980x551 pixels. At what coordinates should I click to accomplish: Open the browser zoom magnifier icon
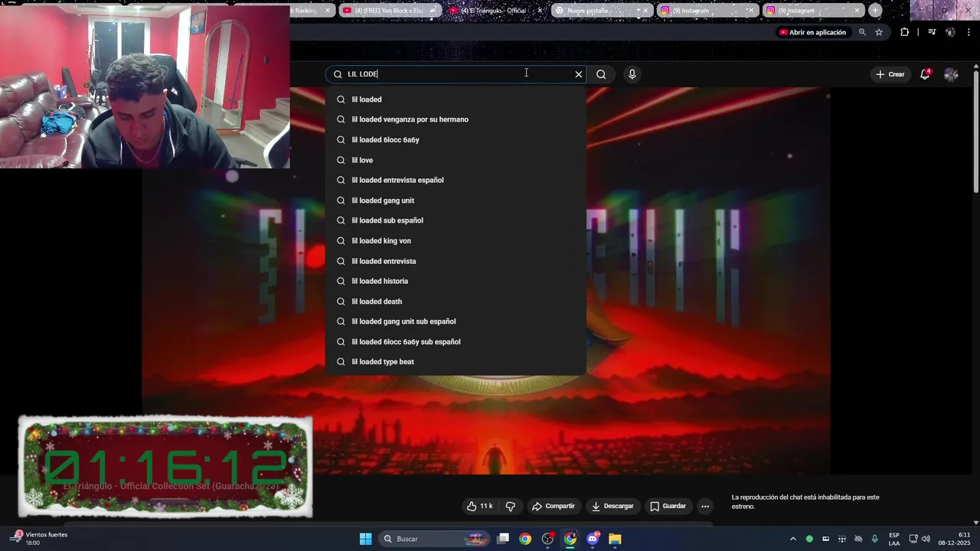862,32
